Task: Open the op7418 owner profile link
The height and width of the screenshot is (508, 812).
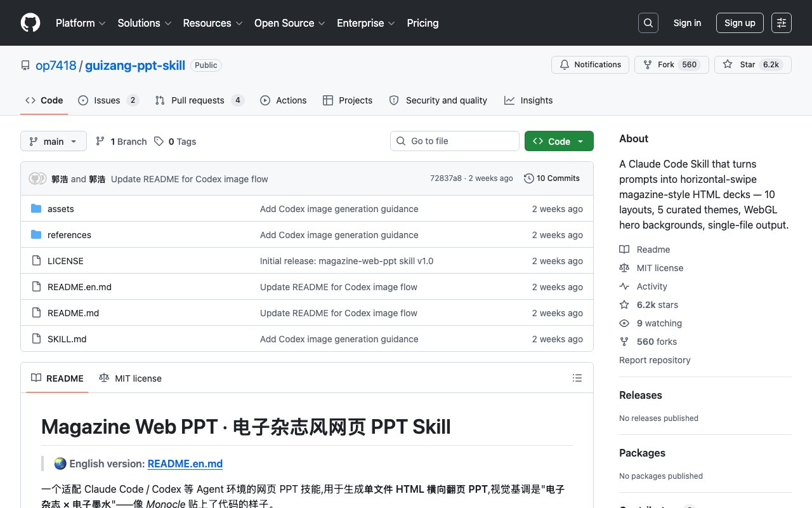Action: [x=56, y=65]
